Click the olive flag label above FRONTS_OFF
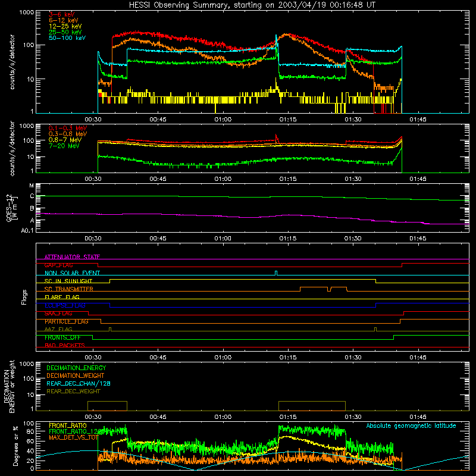Screen dimensions: 476x476 pyautogui.click(x=58, y=329)
